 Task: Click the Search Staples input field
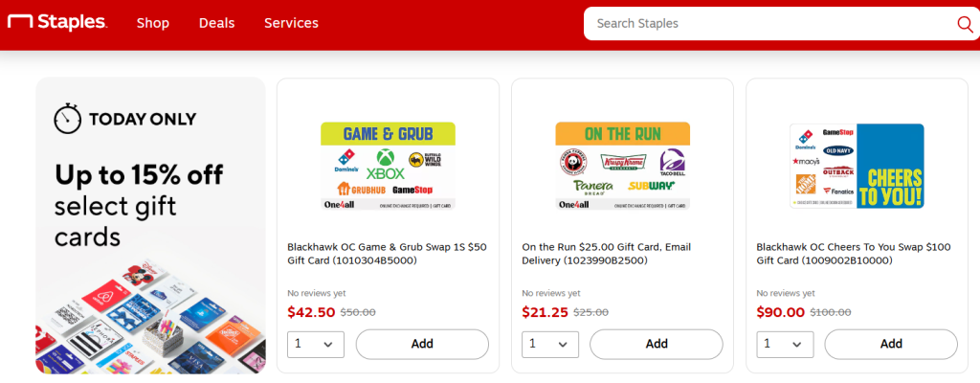[x=766, y=24]
